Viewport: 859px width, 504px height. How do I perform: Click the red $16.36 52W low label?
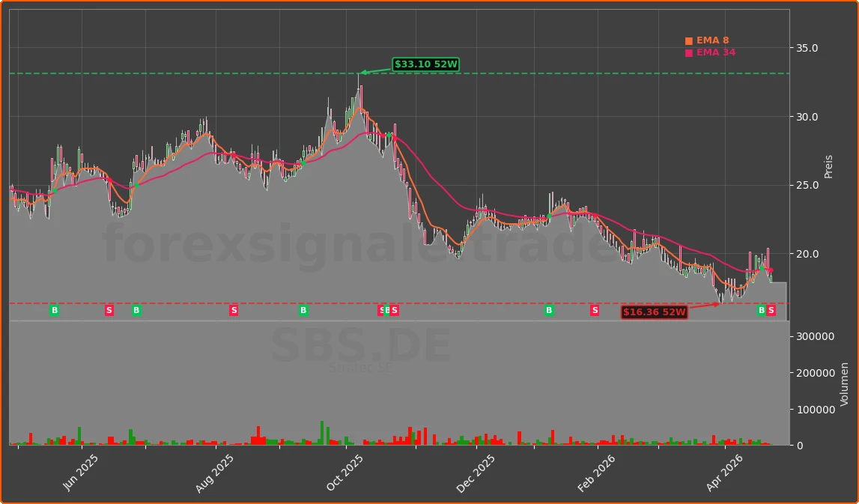coord(654,312)
